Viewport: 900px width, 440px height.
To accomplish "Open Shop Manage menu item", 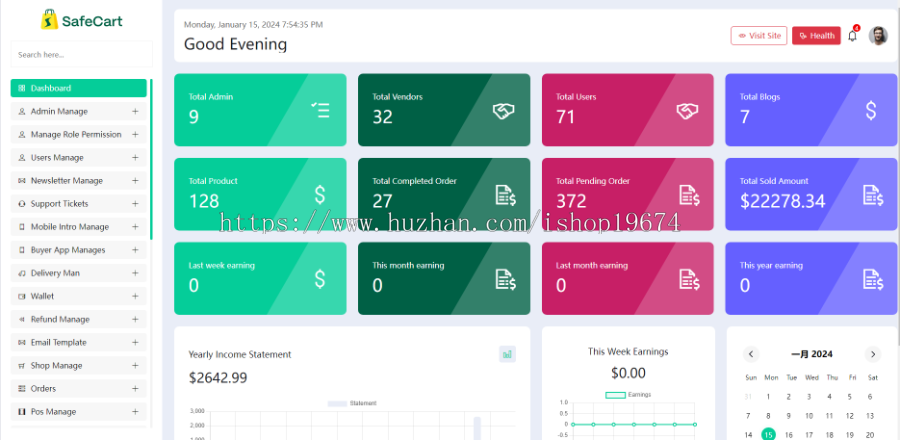I will pyautogui.click(x=79, y=365).
